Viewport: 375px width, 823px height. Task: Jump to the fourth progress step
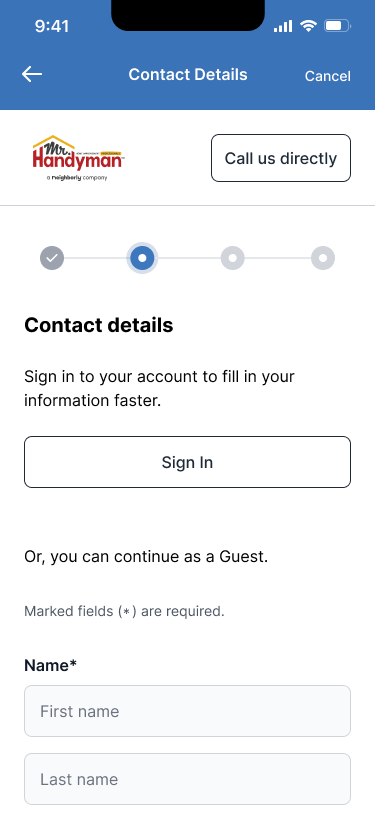[x=323, y=258]
